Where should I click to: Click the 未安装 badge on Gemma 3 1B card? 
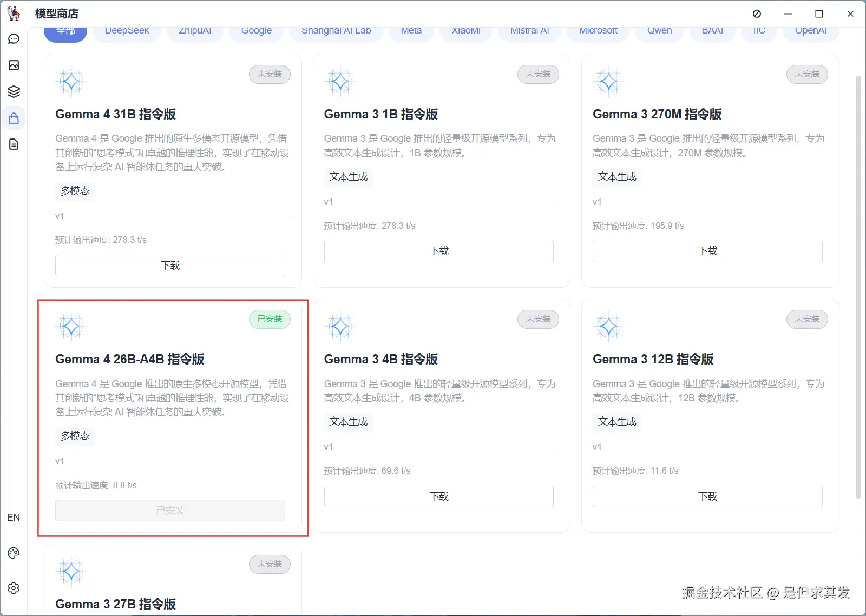click(537, 74)
